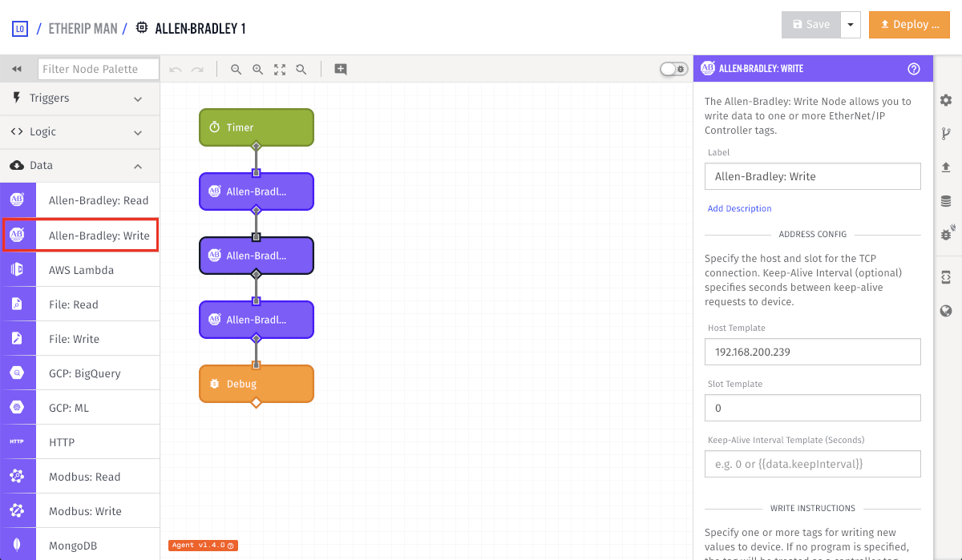The width and height of the screenshot is (962, 560).
Task: Open workflow settings gear tab
Action: pyautogui.click(x=946, y=100)
